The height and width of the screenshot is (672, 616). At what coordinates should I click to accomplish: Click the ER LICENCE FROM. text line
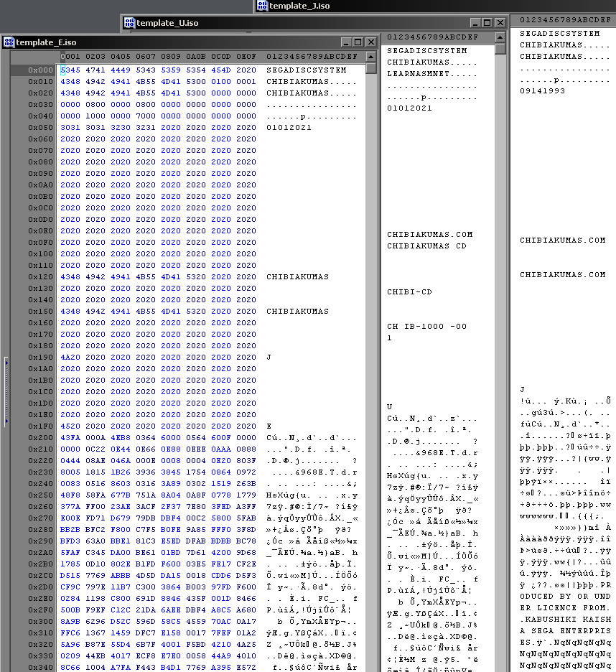(566, 607)
